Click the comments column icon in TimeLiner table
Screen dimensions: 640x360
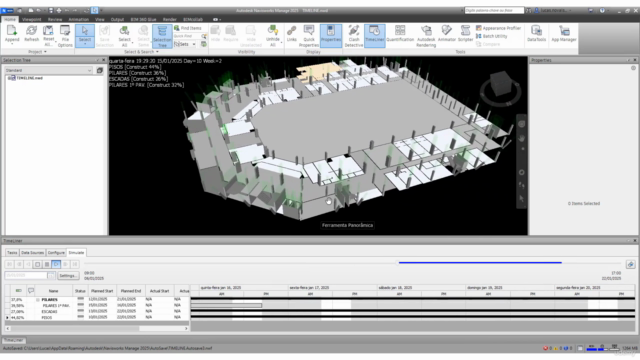(31, 291)
